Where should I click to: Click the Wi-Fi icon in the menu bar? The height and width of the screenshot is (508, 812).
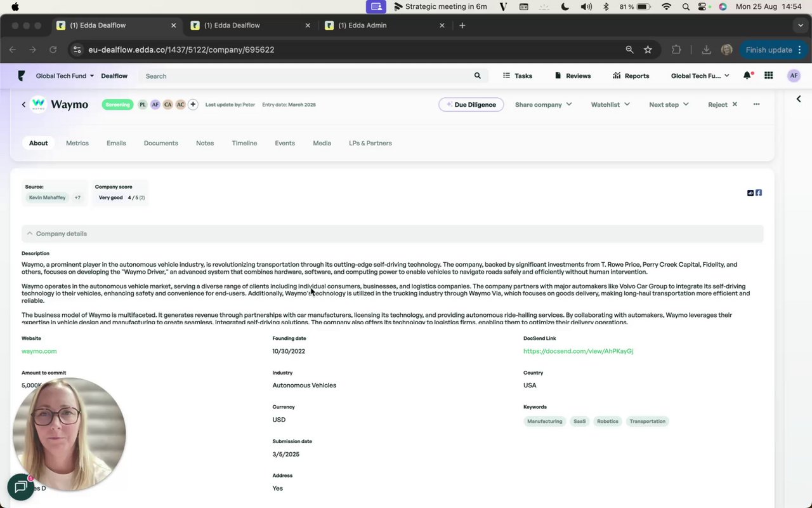666,7
